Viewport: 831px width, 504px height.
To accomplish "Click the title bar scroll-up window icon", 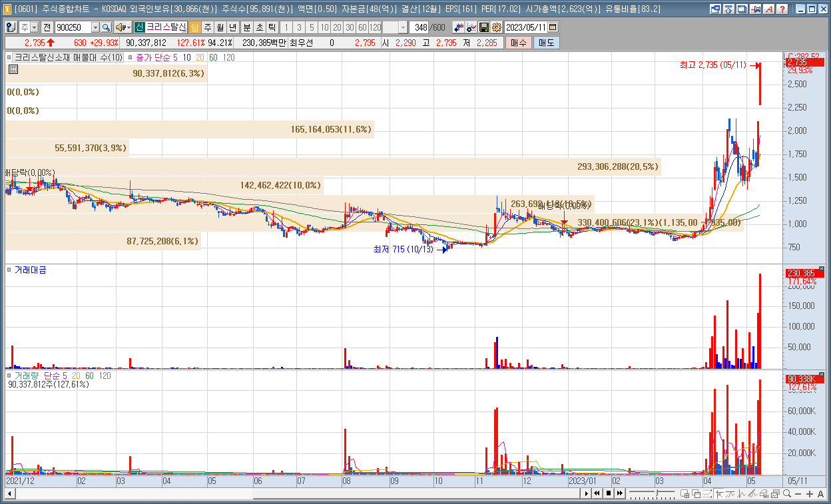I will click(x=728, y=9).
